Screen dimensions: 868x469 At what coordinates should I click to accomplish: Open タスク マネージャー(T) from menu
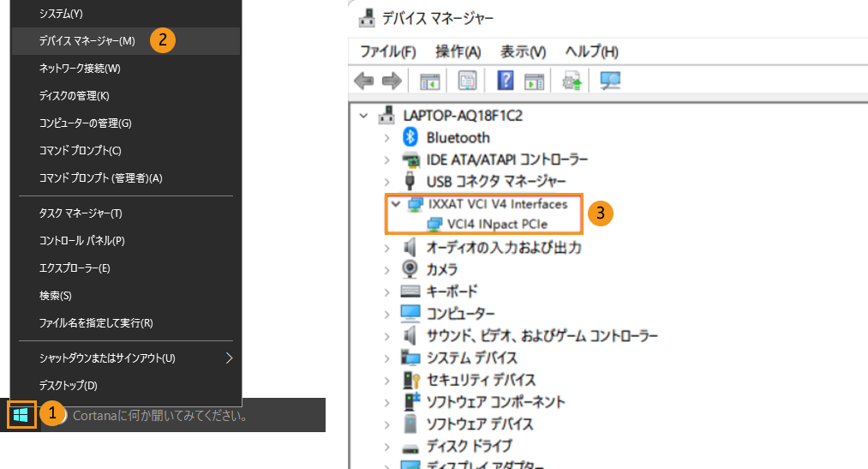[x=126, y=213]
